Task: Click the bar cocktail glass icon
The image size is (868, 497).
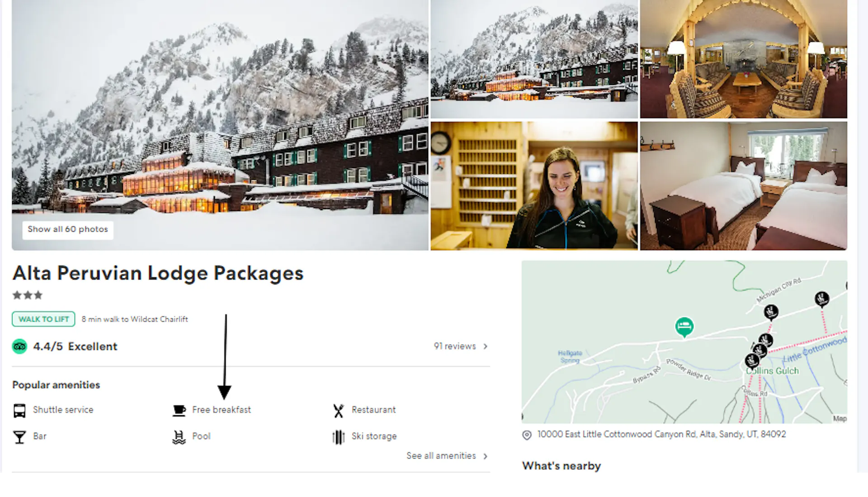Action: click(x=19, y=437)
